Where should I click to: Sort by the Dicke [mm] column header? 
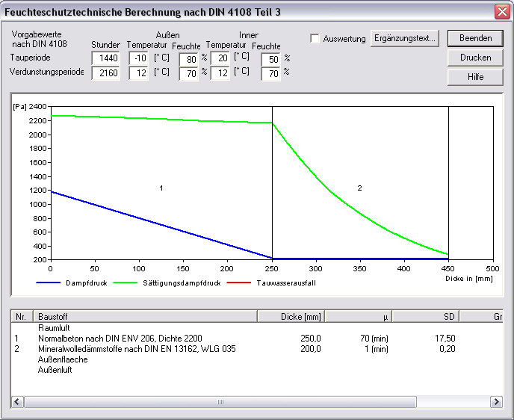[291, 317]
